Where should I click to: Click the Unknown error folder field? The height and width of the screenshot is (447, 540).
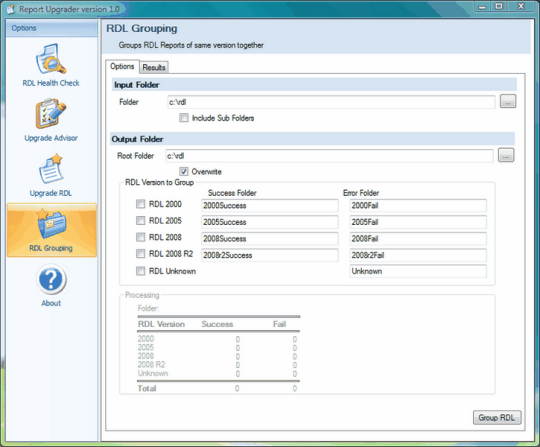[x=418, y=271]
